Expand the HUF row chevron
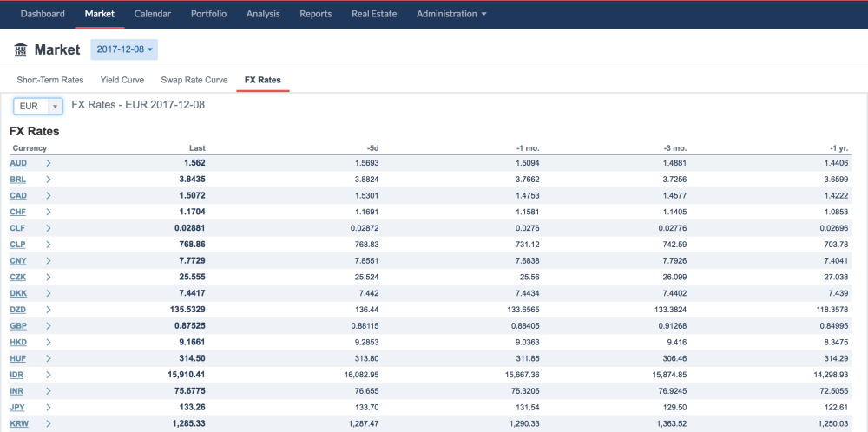 (x=49, y=358)
